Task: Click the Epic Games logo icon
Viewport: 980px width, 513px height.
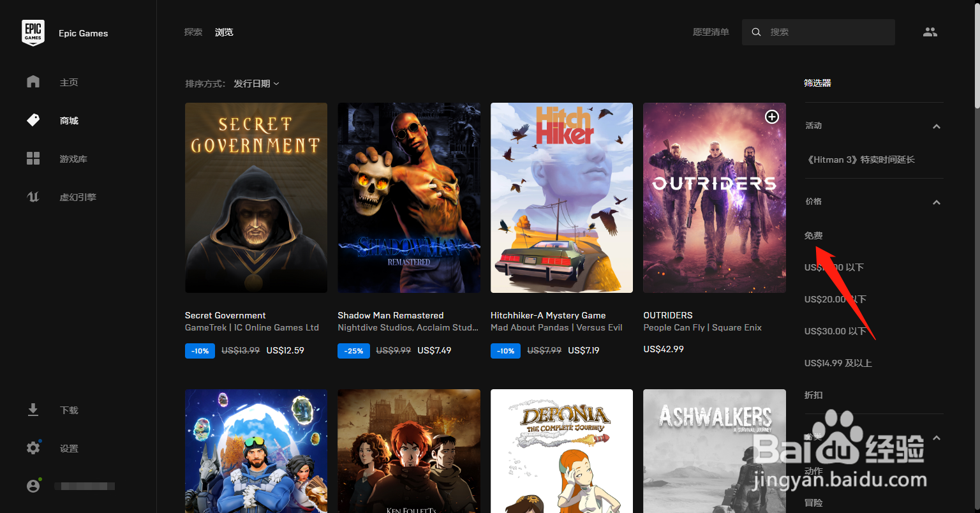Action: 33,33
